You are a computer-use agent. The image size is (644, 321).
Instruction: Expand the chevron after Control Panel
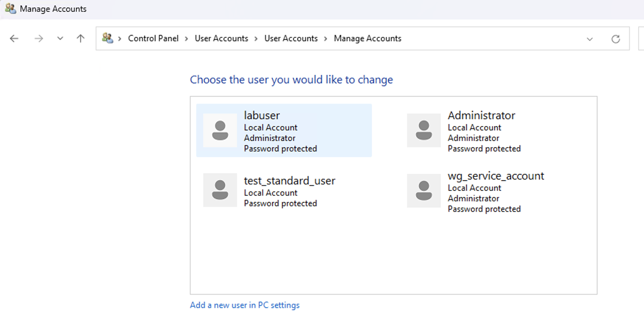[x=186, y=39]
